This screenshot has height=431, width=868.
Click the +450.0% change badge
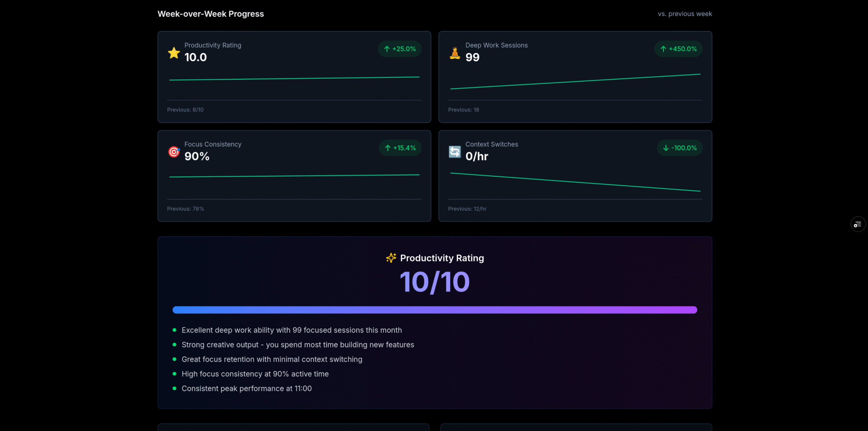[x=678, y=49]
